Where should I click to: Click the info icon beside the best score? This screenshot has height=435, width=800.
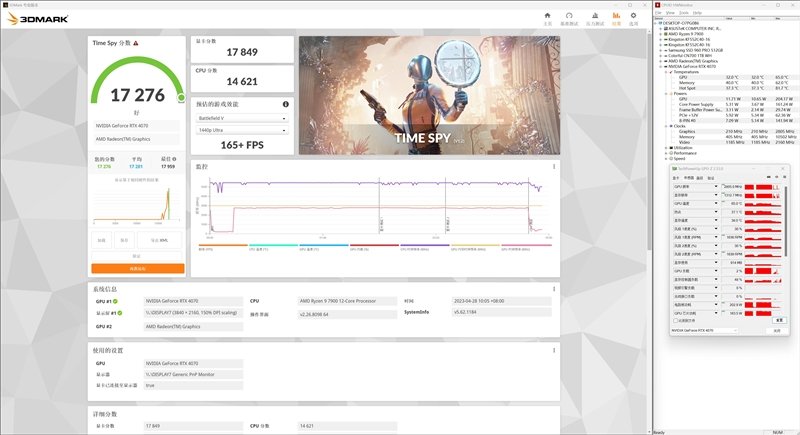tap(174, 159)
